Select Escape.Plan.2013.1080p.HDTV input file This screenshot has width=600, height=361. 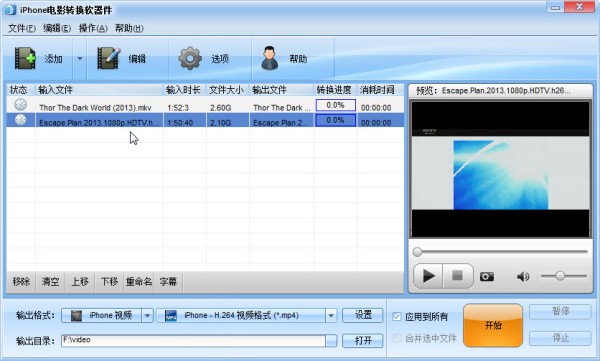pyautogui.click(x=99, y=123)
